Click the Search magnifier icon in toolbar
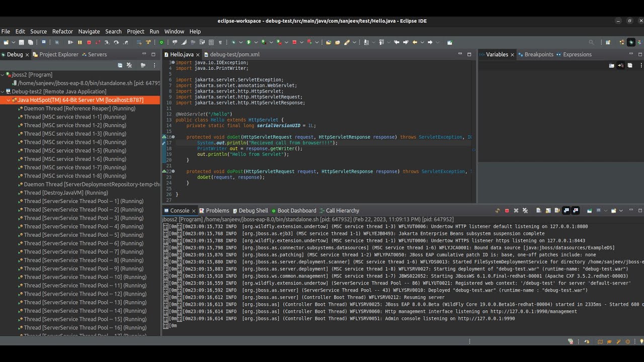This screenshot has width=644, height=362. [x=591, y=42]
